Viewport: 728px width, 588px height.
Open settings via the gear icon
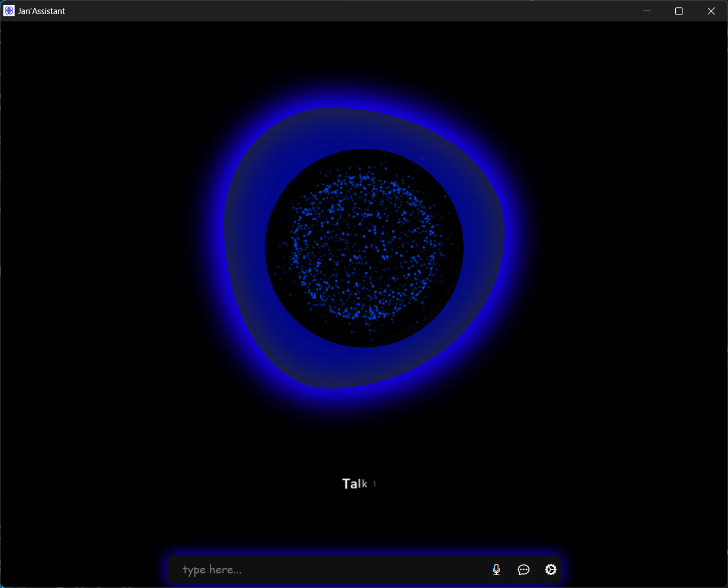[551, 569]
